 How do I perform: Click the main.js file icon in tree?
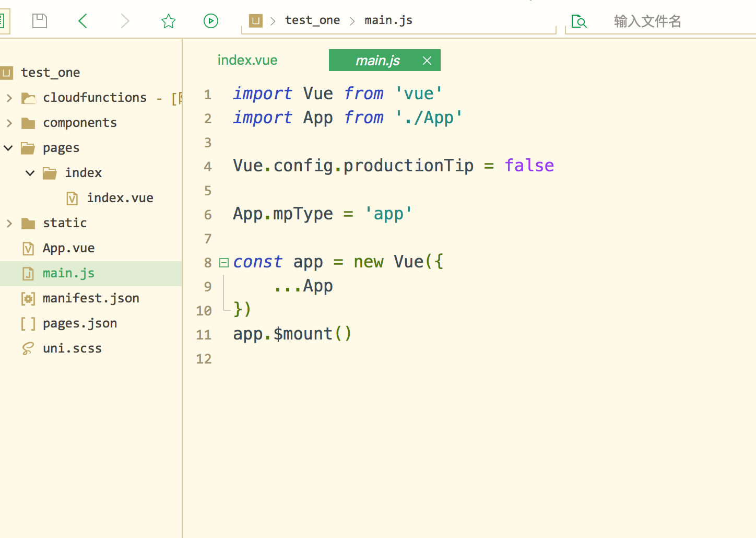tap(28, 274)
